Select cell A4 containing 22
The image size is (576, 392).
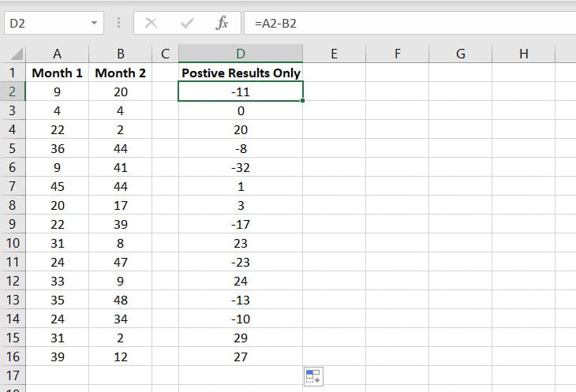pos(58,129)
